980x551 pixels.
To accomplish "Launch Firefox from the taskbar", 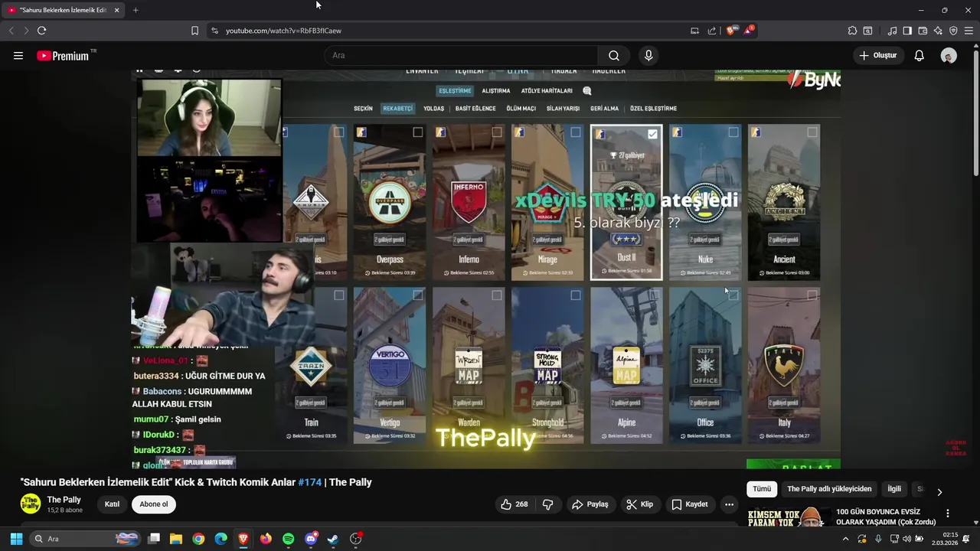I will click(266, 539).
